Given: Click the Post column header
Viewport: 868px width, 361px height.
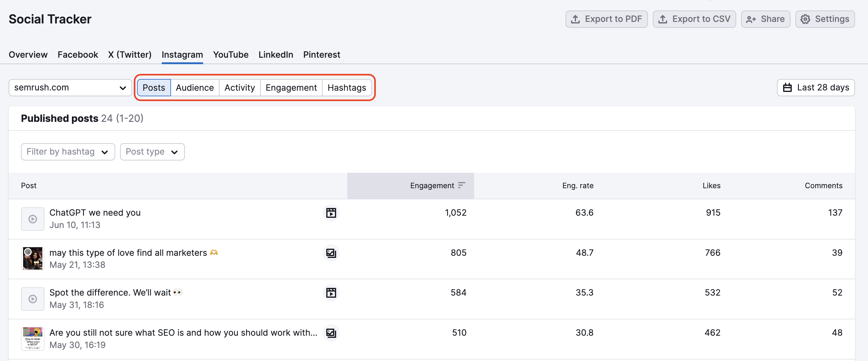Looking at the screenshot, I should pos(29,185).
